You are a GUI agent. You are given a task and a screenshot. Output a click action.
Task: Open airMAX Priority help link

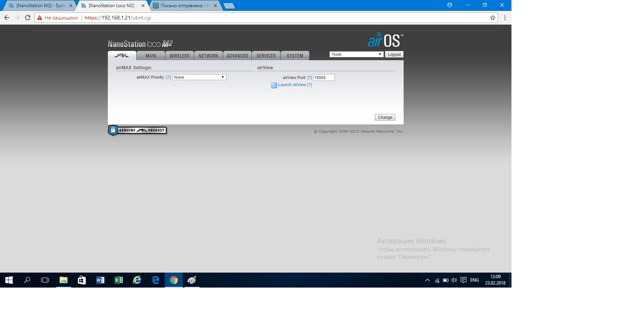pyautogui.click(x=168, y=77)
